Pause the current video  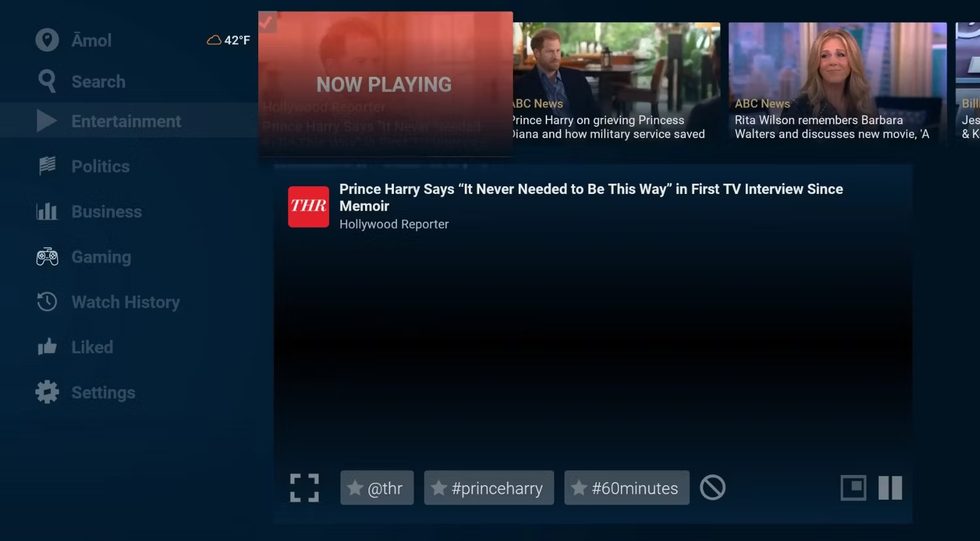(890, 487)
